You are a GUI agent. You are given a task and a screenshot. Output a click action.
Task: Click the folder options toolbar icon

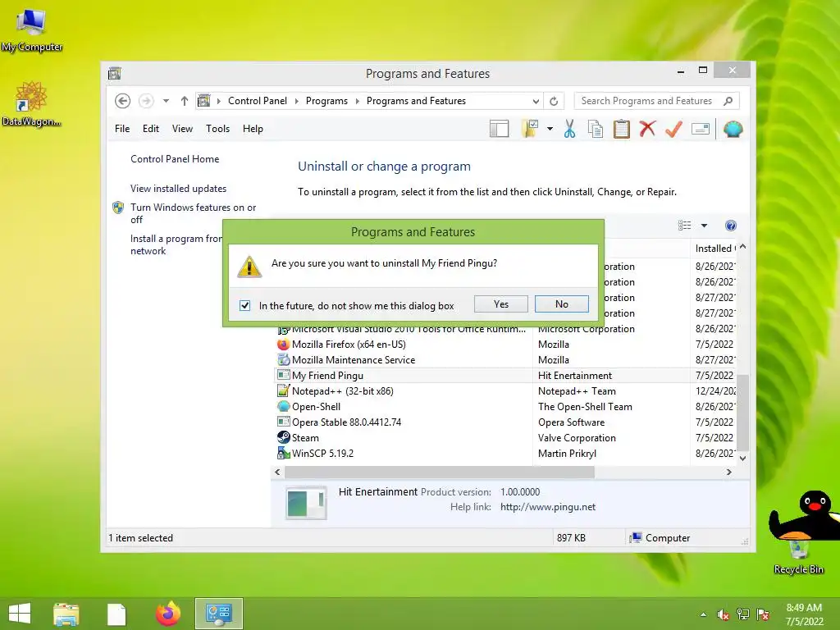click(x=529, y=129)
